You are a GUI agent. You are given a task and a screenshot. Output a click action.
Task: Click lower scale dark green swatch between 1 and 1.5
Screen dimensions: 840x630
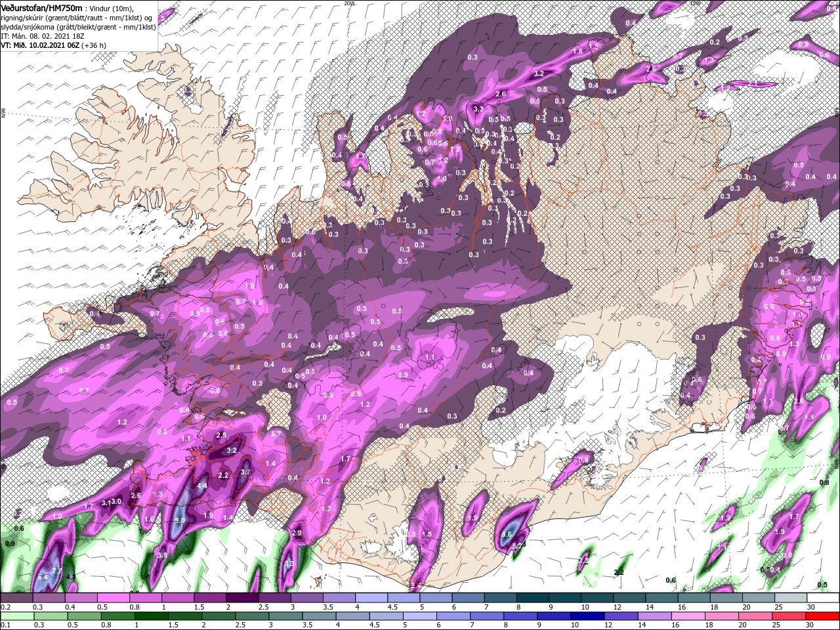(152, 617)
